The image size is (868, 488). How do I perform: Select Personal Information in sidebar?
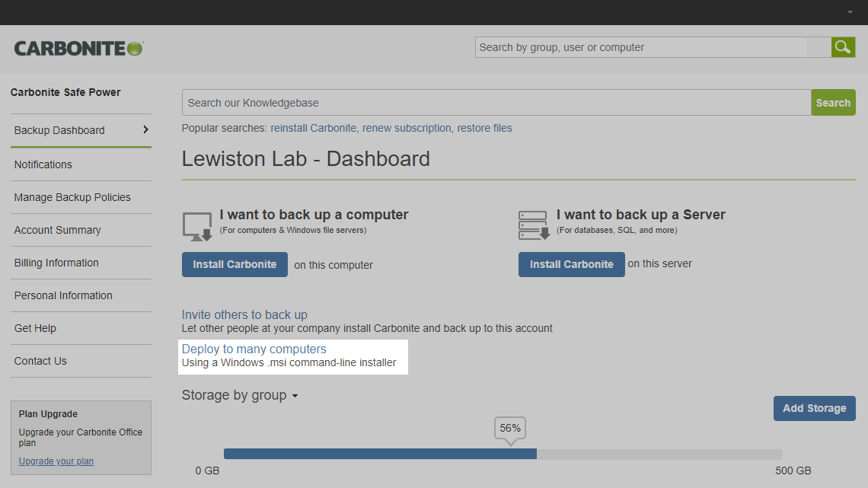pos(63,295)
